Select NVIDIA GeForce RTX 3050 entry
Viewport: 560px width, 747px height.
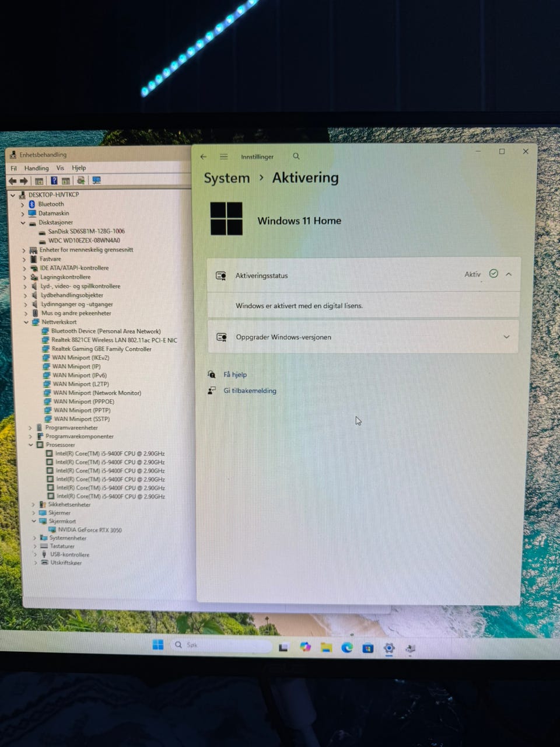click(x=90, y=530)
